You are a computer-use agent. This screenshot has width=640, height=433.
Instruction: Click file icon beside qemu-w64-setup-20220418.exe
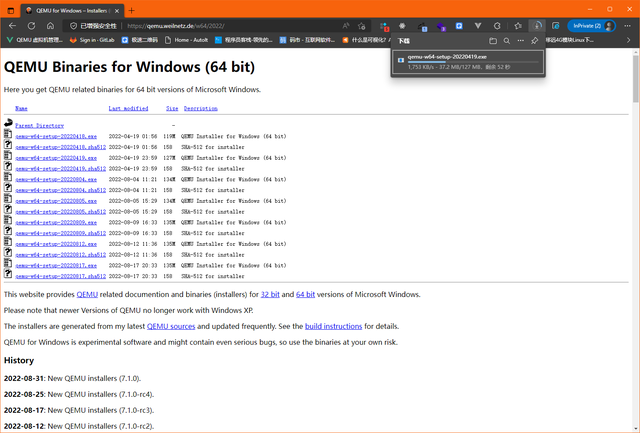point(8,133)
